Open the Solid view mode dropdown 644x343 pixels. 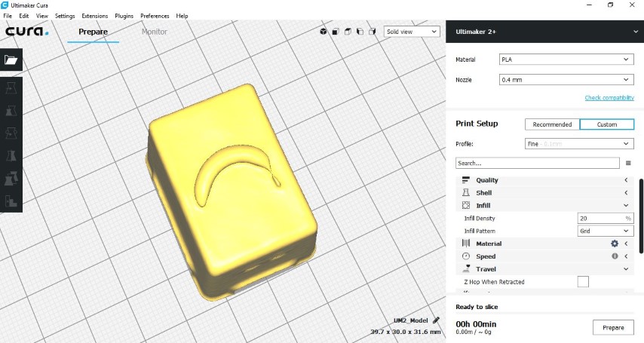click(x=412, y=32)
